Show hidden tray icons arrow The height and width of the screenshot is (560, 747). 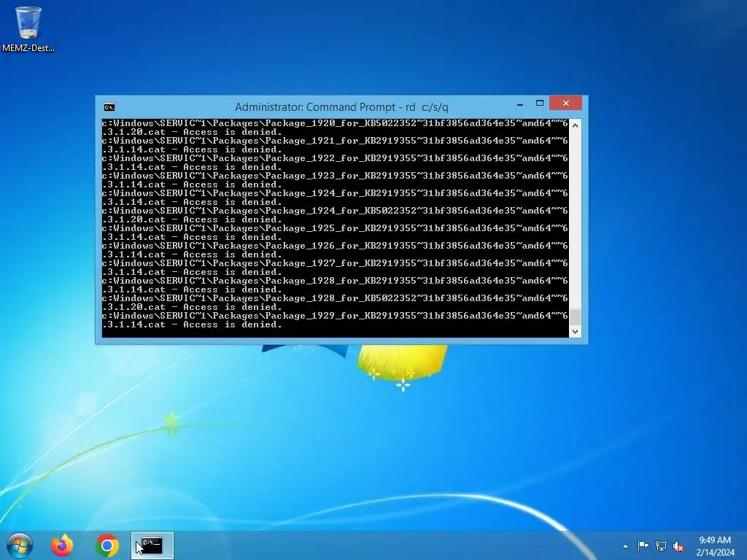pyautogui.click(x=625, y=546)
